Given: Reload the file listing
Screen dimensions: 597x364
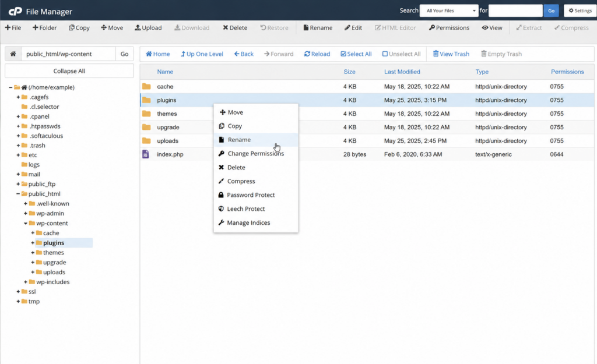Looking at the screenshot, I should click(317, 54).
